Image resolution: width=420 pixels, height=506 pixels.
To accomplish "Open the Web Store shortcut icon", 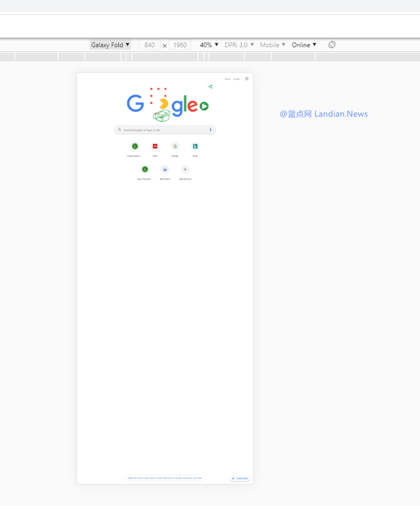I will (x=165, y=170).
